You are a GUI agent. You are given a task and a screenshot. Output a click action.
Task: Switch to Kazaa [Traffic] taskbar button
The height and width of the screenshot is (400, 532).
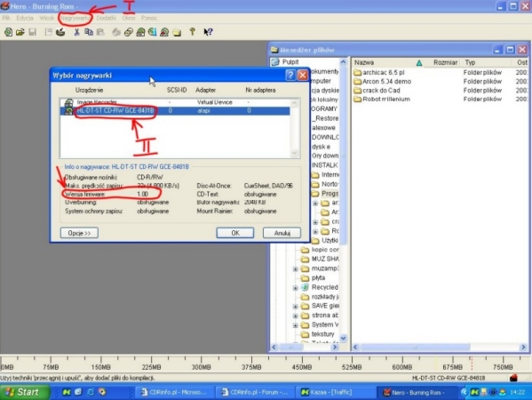coord(335,392)
